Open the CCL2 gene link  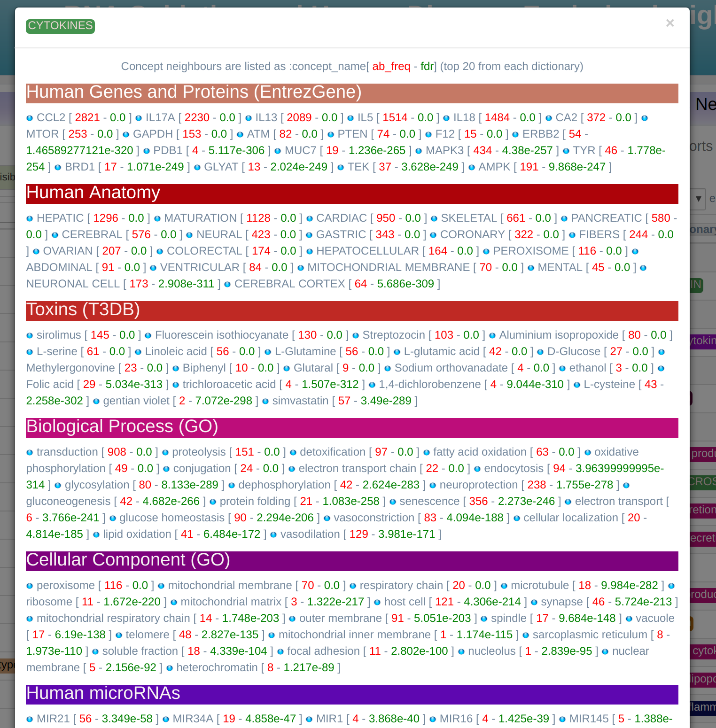point(51,117)
